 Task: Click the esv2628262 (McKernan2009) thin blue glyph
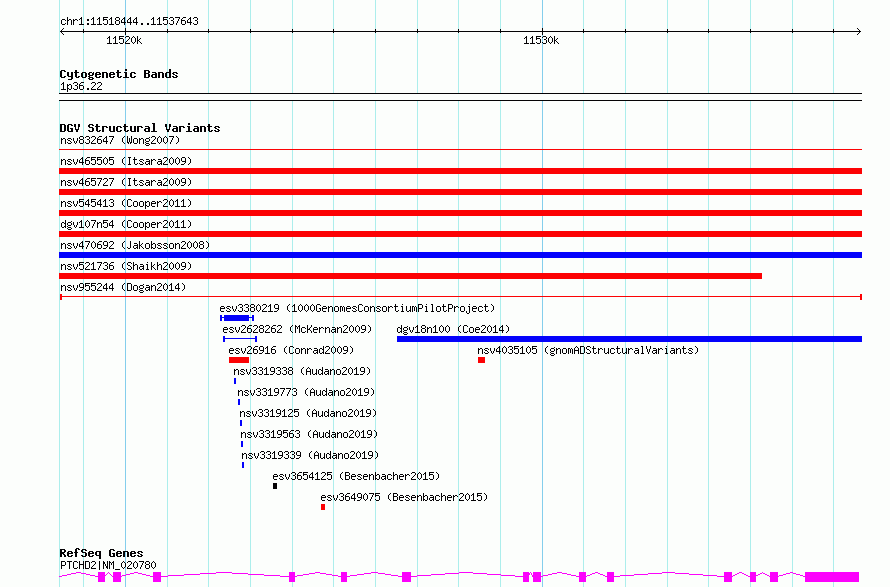[240, 339]
